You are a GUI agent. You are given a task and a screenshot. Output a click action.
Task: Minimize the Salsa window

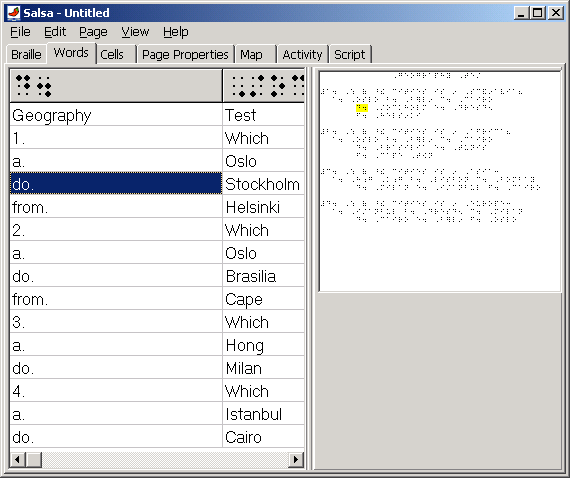tap(522, 13)
